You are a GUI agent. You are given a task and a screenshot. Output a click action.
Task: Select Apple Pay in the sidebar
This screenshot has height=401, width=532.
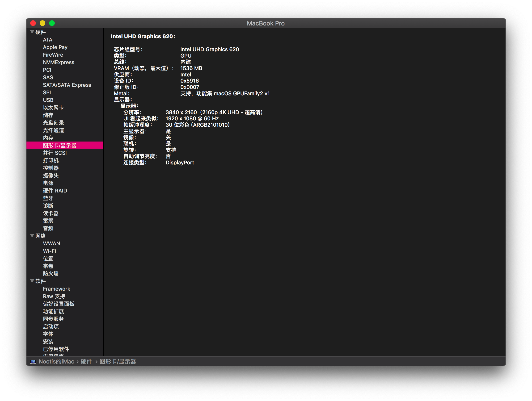click(55, 47)
